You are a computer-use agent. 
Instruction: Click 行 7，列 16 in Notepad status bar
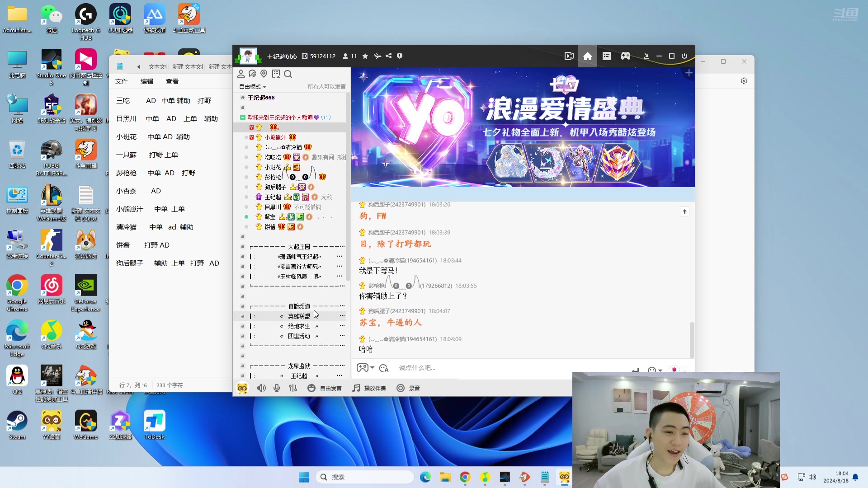pyautogui.click(x=133, y=385)
